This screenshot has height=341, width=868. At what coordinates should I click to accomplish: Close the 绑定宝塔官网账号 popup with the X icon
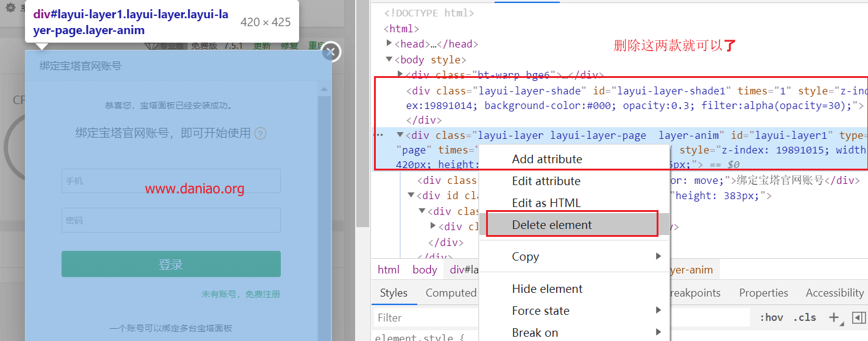(x=330, y=52)
